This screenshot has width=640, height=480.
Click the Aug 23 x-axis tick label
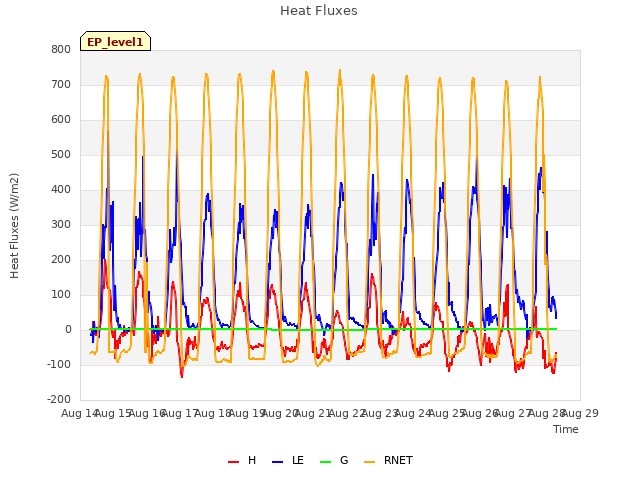point(380,413)
